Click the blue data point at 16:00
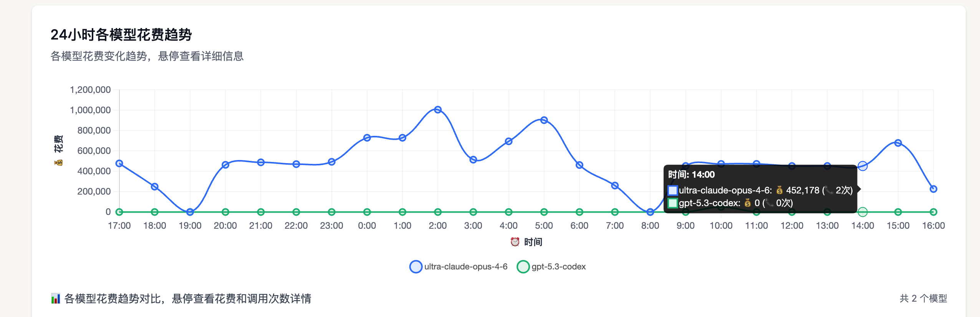980x317 pixels. coord(934,189)
